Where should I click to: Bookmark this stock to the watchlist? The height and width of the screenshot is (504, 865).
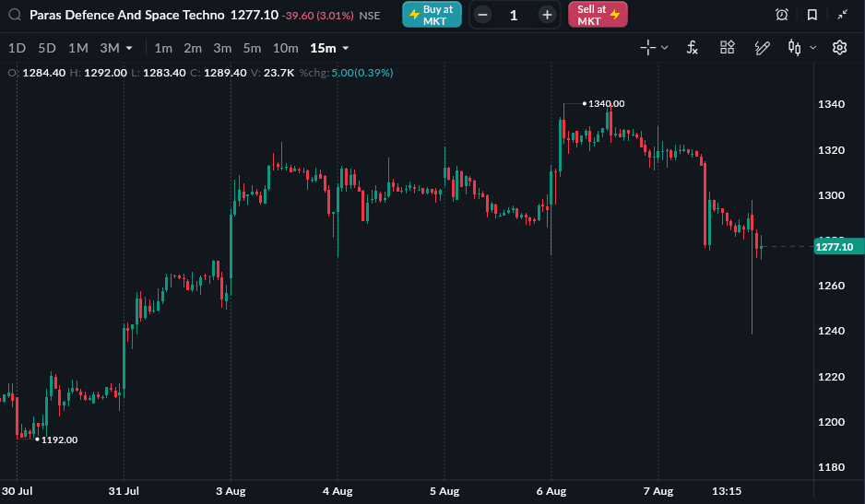point(812,15)
